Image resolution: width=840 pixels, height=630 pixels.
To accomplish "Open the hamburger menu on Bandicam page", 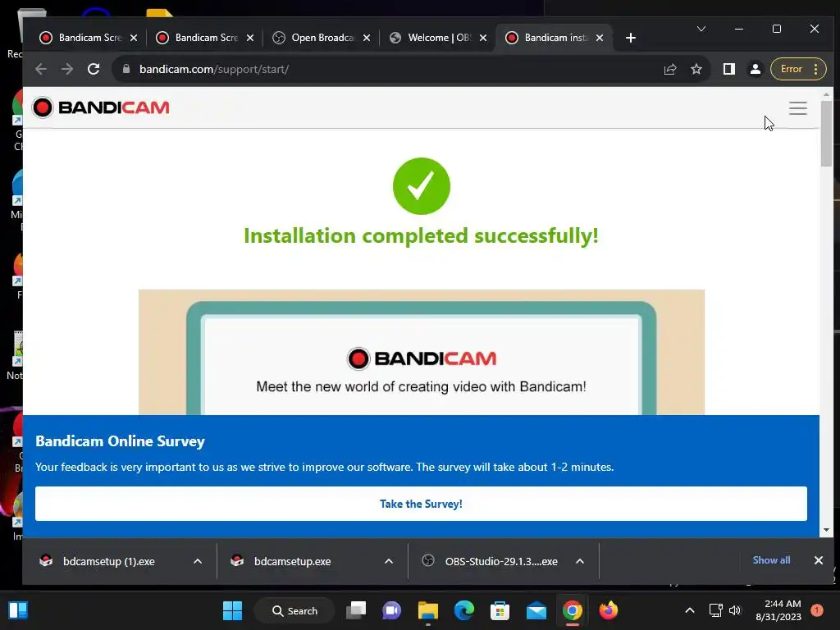I will tap(797, 108).
